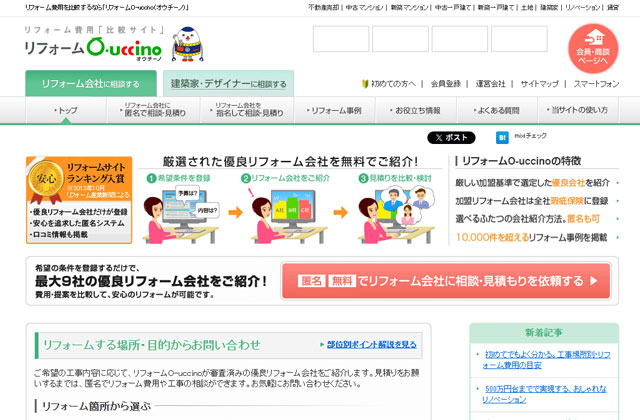Open the よくある質問 navigation item
The width and height of the screenshot is (640, 420).
click(497, 110)
